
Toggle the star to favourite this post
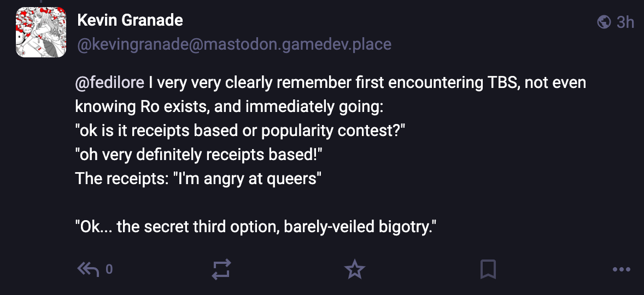[354, 269]
